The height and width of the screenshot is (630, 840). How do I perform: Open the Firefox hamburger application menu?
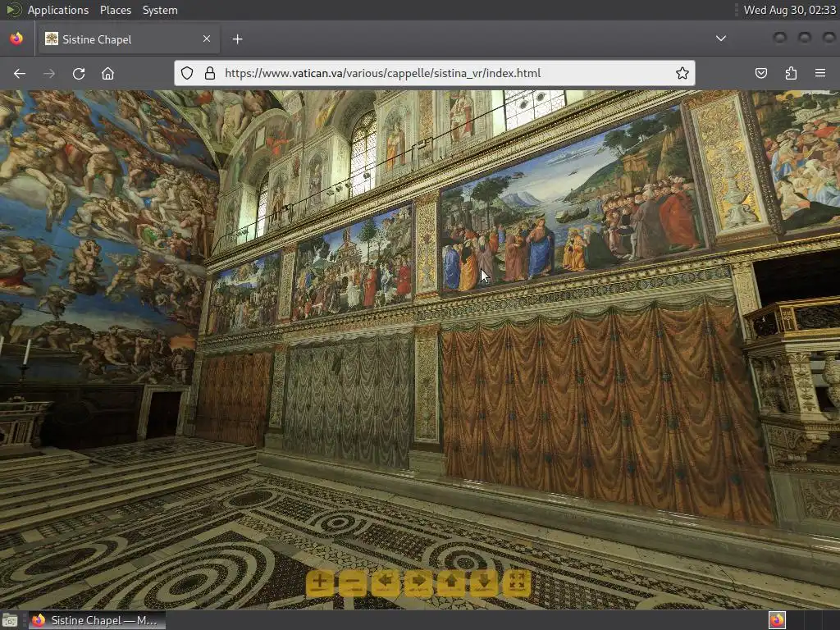(x=820, y=73)
